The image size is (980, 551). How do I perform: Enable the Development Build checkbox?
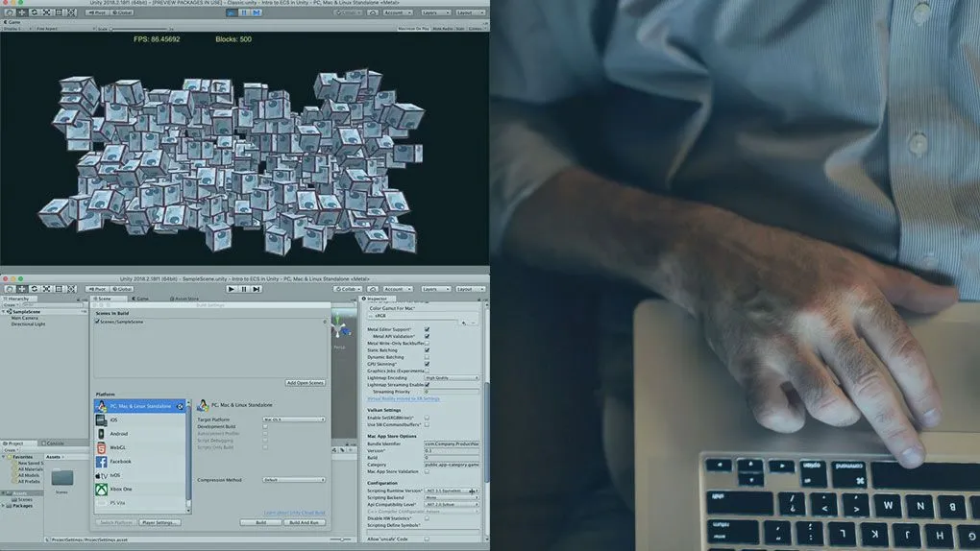(x=265, y=426)
